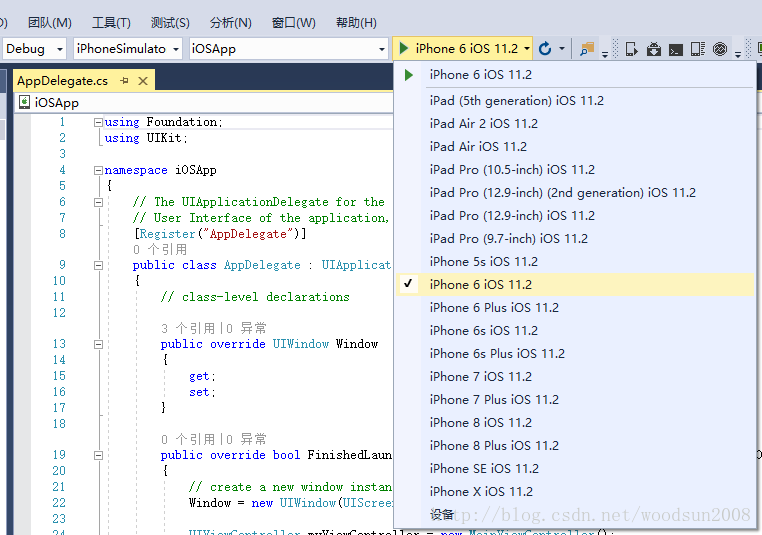
Task: Choose the 设备 menu entry
Action: point(575,515)
